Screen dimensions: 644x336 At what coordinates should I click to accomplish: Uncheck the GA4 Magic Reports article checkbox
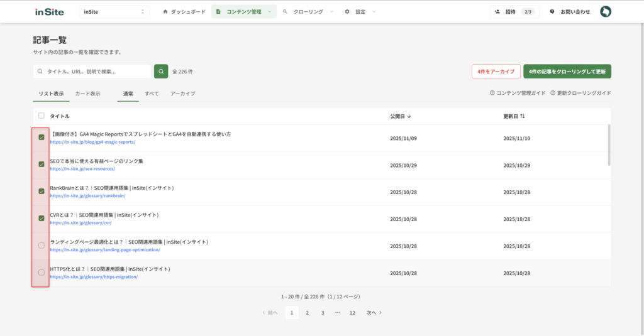click(x=42, y=138)
